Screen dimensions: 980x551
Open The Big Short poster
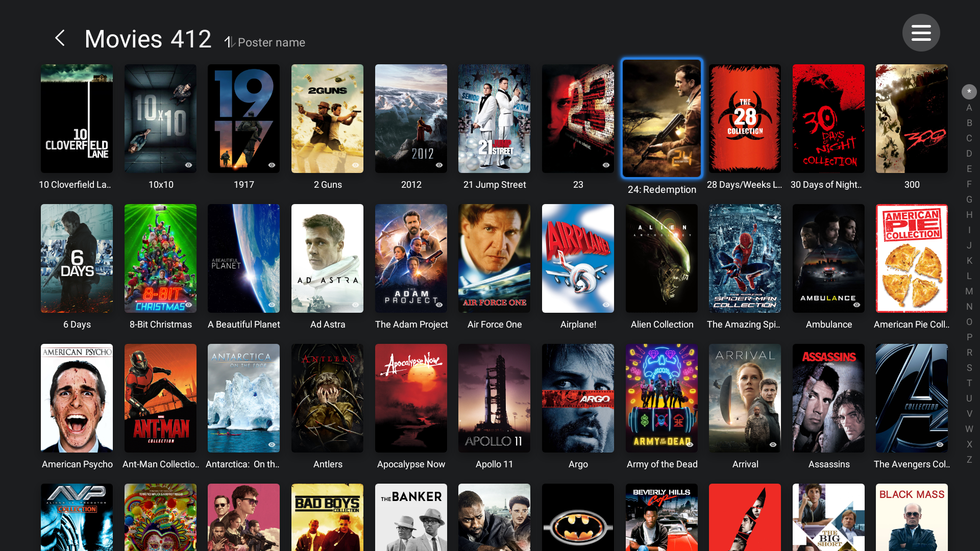pyautogui.click(x=828, y=517)
